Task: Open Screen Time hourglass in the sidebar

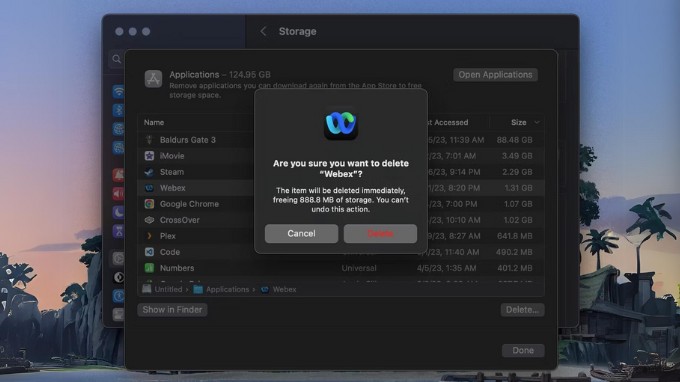Action: point(118,231)
